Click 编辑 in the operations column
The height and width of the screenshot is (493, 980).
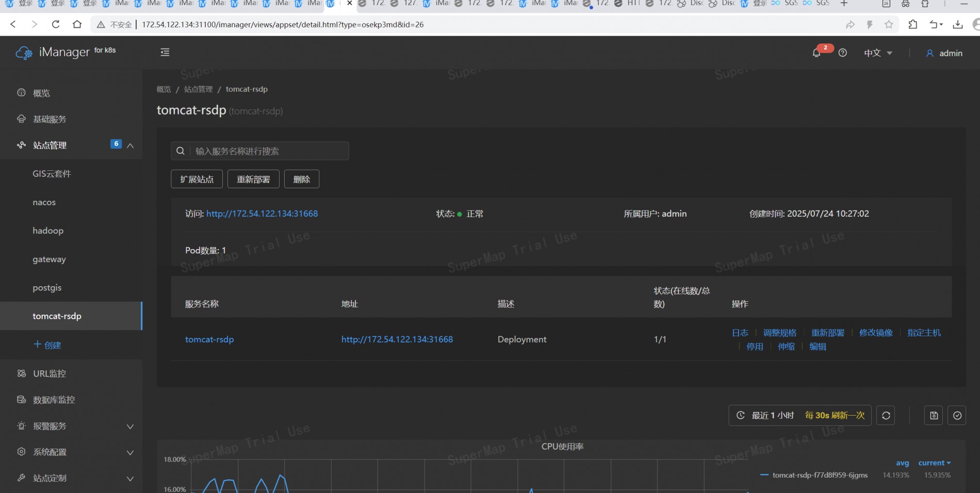(x=818, y=347)
